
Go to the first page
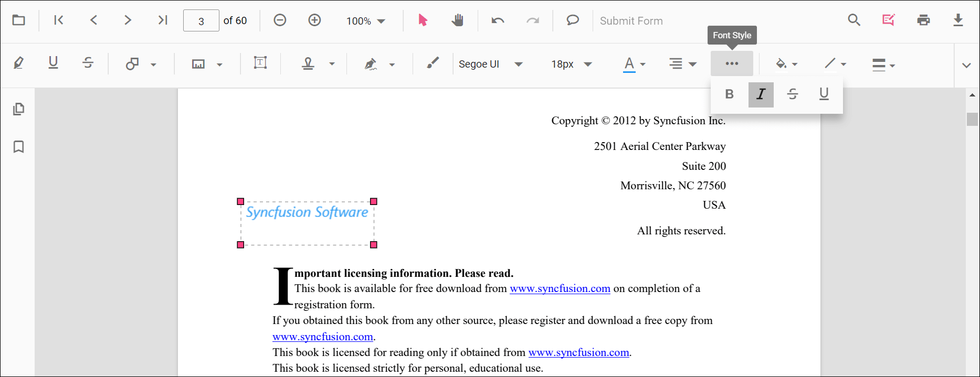(59, 20)
